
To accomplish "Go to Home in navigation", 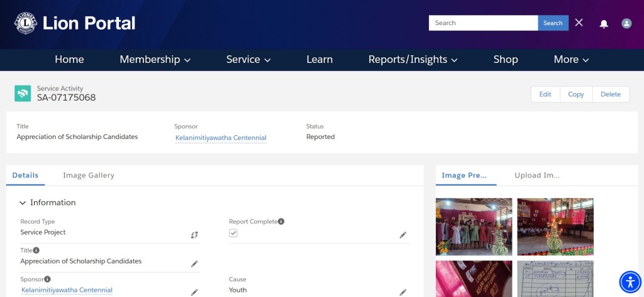I will 69,60.
